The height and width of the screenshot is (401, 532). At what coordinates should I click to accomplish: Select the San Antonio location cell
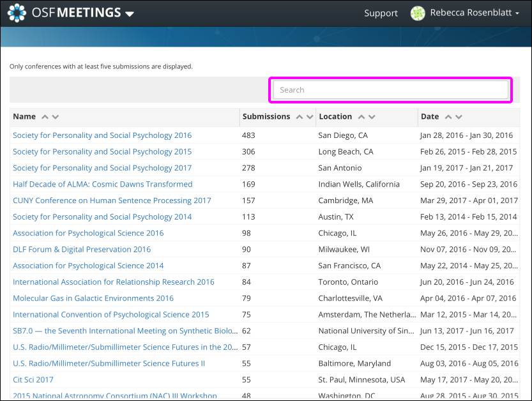[340, 168]
